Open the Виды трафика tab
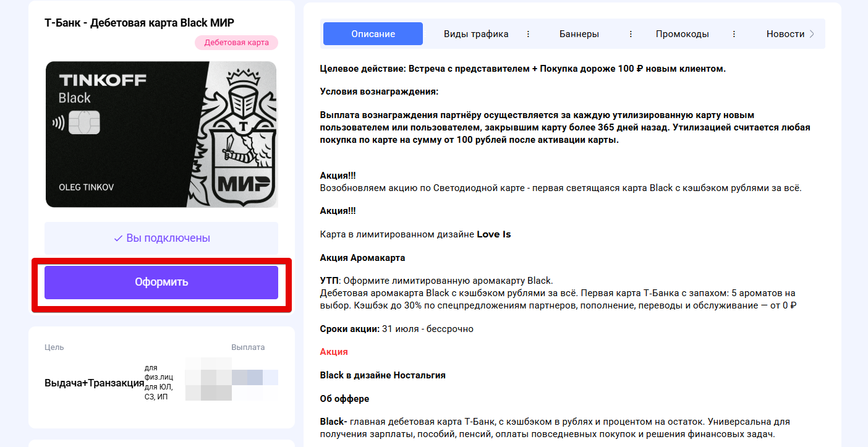868x447 pixels. (476, 34)
